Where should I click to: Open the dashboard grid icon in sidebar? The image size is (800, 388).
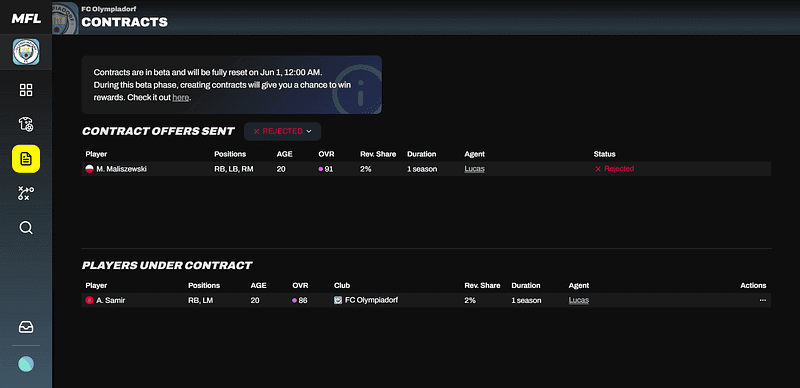26,90
